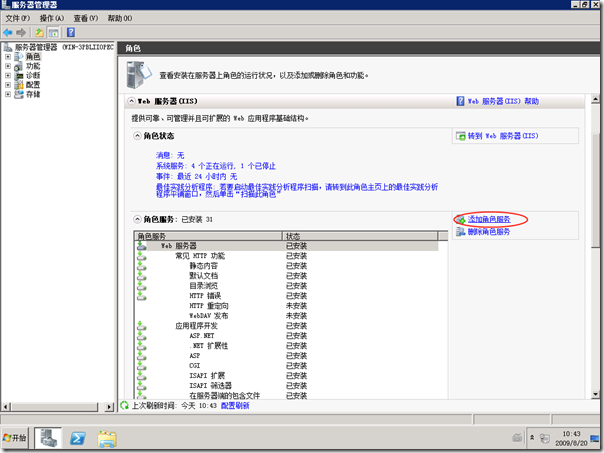Expand the 角色 tree node
Screen dimensions: 604x453
(8, 57)
